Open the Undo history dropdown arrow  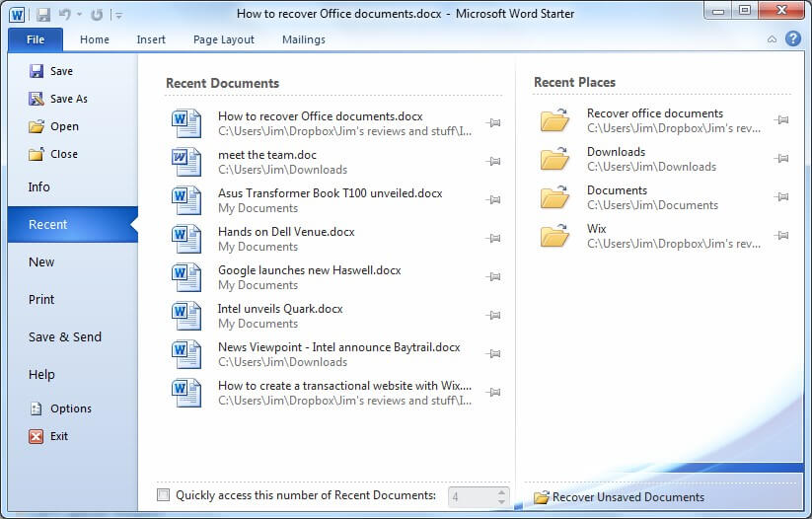pyautogui.click(x=79, y=15)
